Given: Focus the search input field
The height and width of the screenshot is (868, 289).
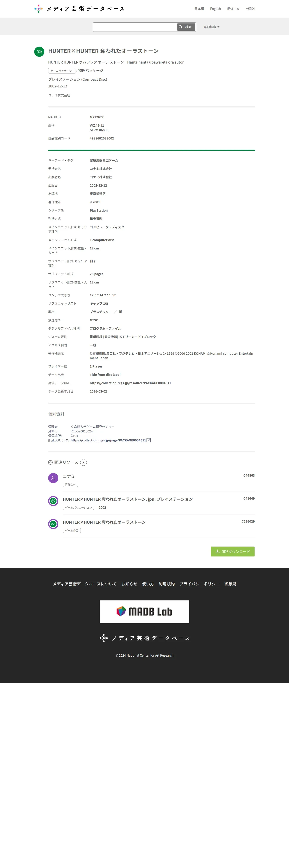Looking at the screenshot, I should click(x=135, y=27).
